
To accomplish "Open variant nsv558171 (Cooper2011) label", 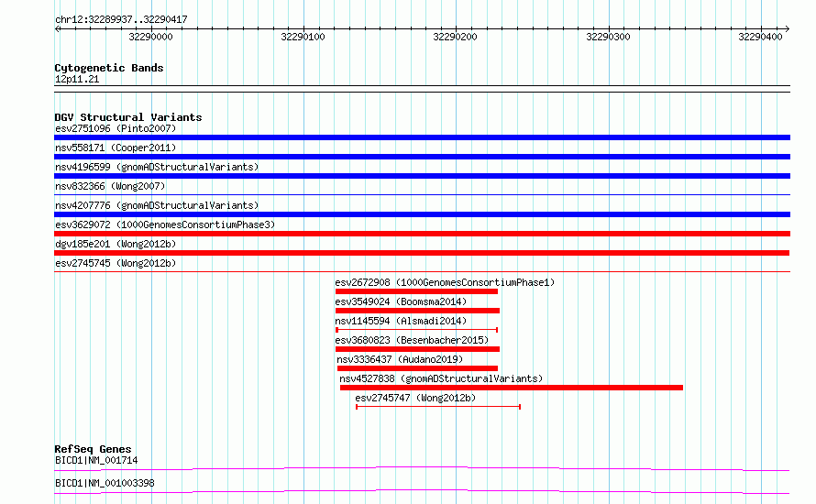I will point(116,148).
